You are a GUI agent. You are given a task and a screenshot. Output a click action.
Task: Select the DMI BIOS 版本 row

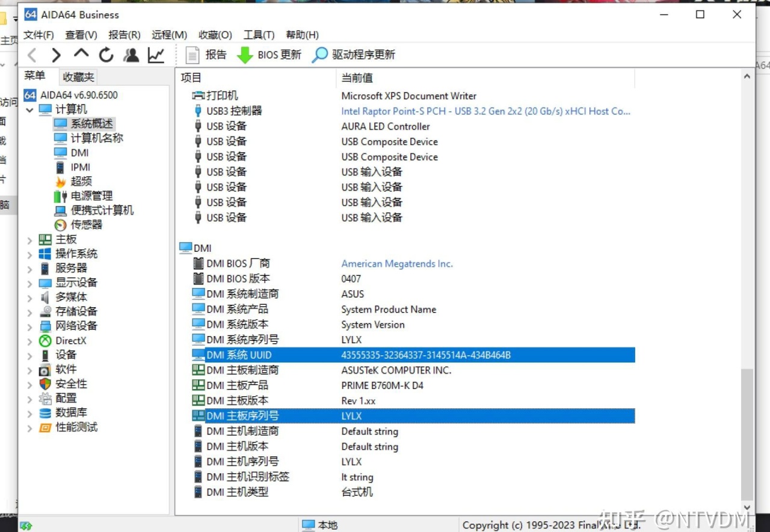(413, 279)
